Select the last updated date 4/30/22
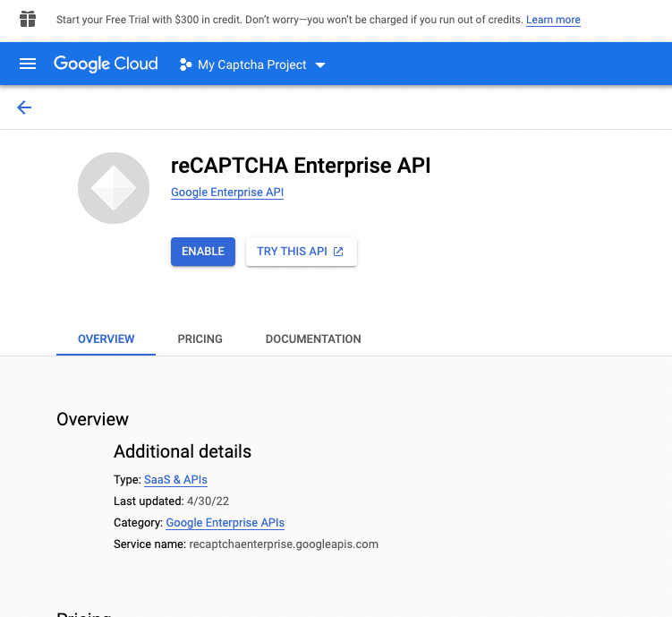The image size is (672, 617). (x=208, y=501)
